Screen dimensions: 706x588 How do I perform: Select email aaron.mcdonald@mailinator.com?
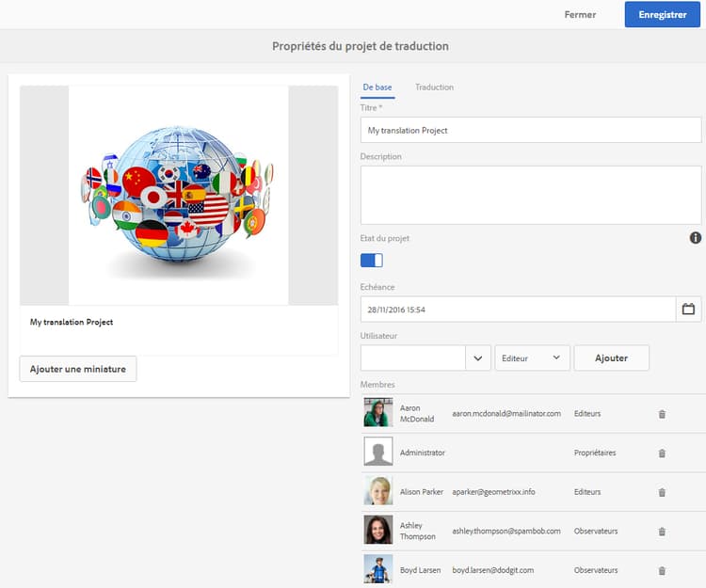[506, 413]
